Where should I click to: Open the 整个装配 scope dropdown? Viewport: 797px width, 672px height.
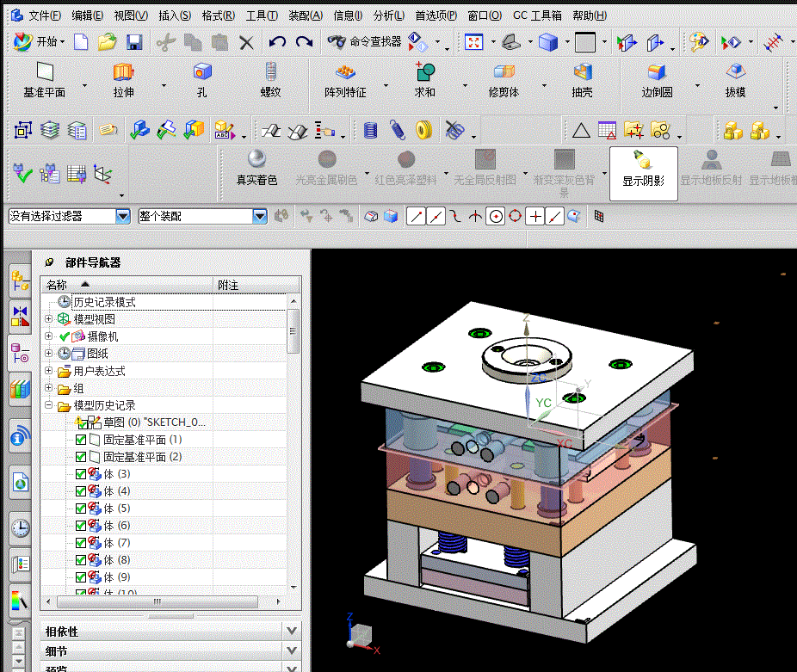pos(260,217)
